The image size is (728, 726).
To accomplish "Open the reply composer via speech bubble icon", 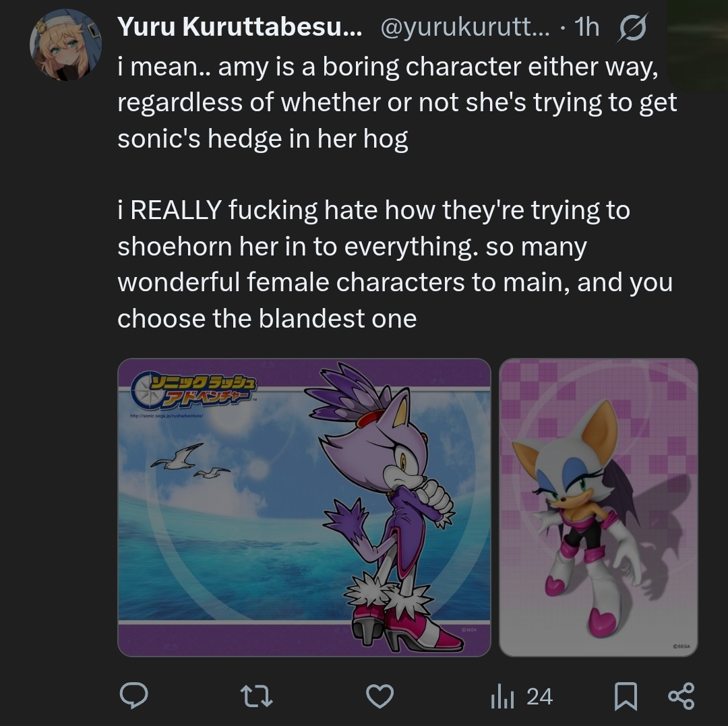I will pos(133,696).
